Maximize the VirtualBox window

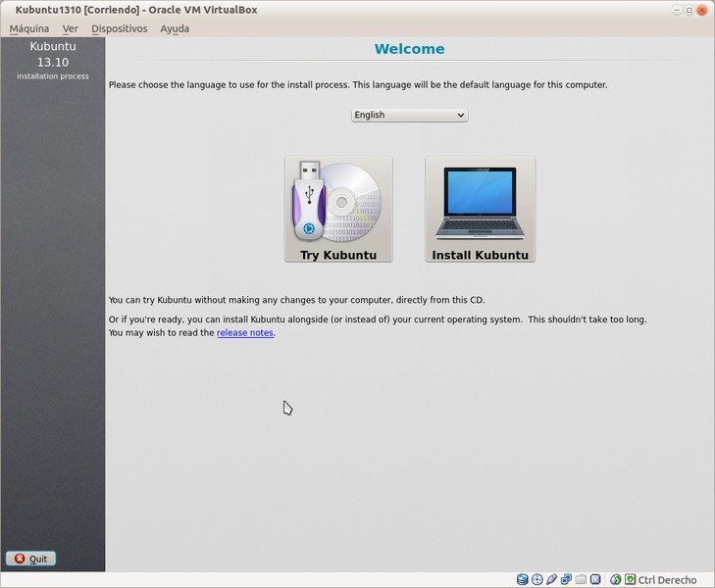click(689, 10)
